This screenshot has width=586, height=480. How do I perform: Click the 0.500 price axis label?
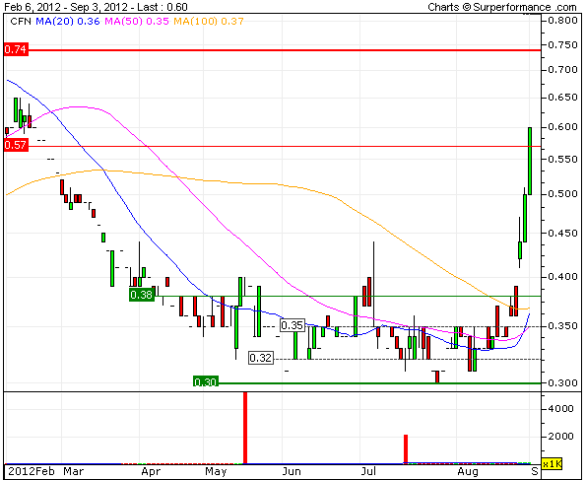pyautogui.click(x=563, y=194)
